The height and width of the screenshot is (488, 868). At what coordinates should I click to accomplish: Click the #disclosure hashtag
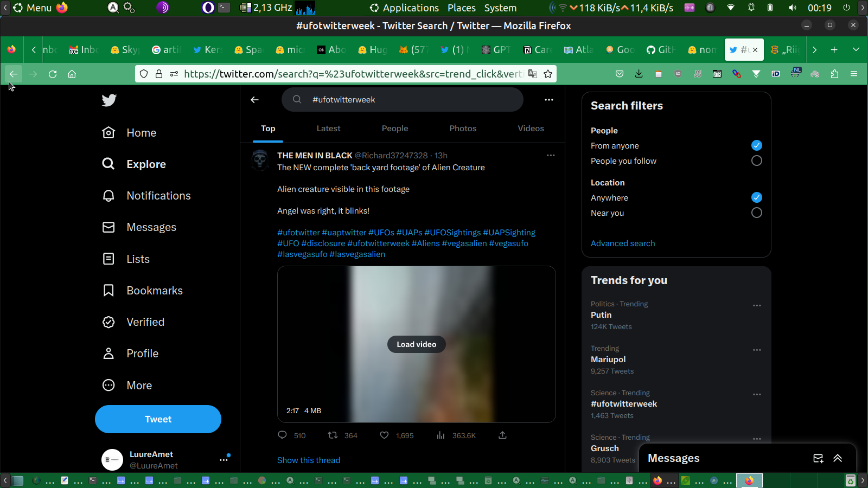point(323,243)
